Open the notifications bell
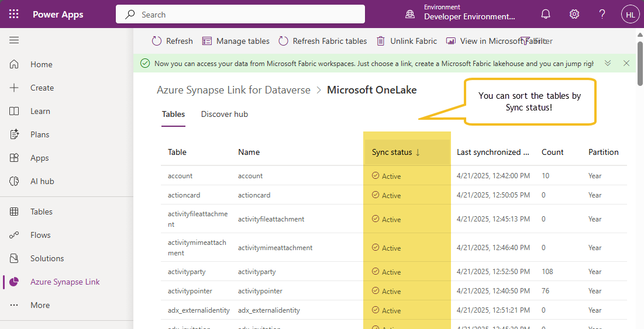 point(545,15)
